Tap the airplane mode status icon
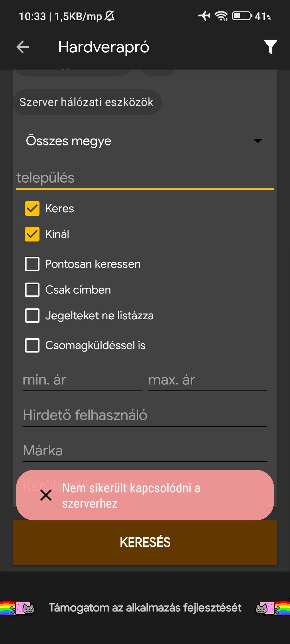The height and width of the screenshot is (644, 290). pyautogui.click(x=204, y=16)
